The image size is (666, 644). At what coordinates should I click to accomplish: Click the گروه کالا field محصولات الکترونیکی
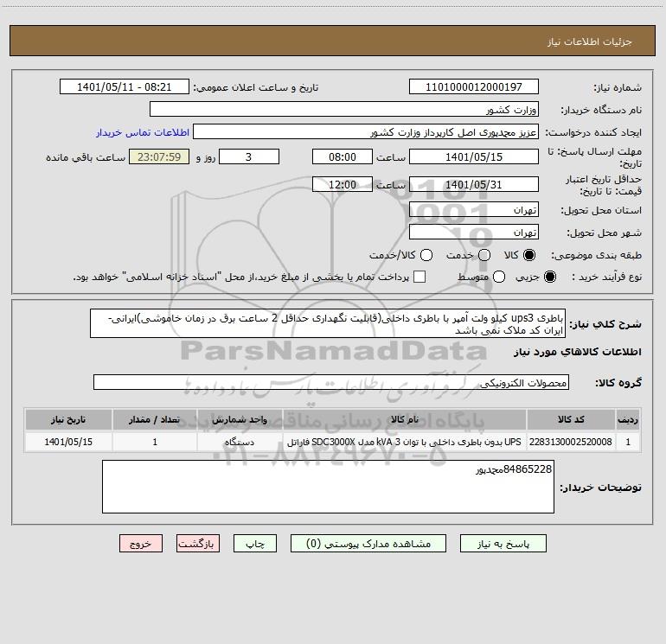(331, 382)
